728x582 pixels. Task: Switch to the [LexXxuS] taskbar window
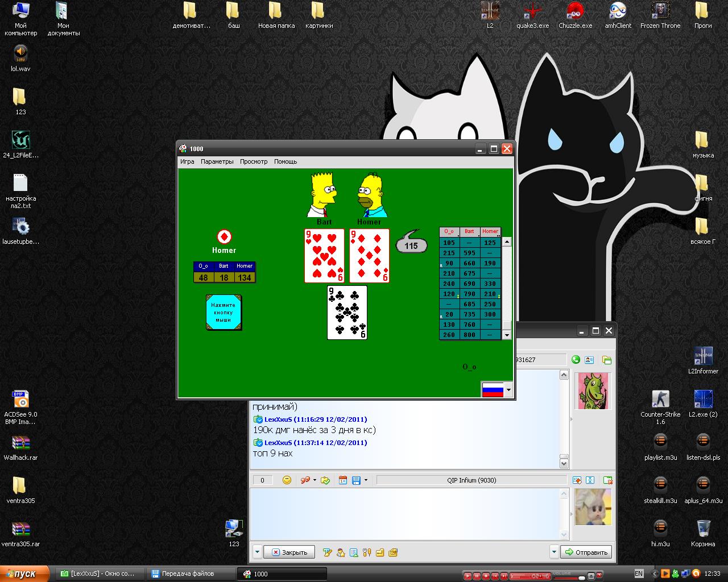pyautogui.click(x=100, y=574)
